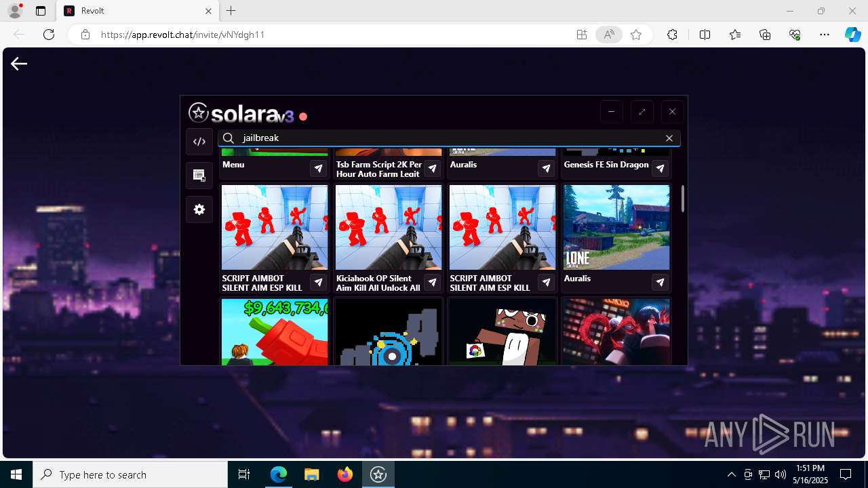Open the Edge profile icon
This screenshot has width=868, height=488.
[x=15, y=11]
